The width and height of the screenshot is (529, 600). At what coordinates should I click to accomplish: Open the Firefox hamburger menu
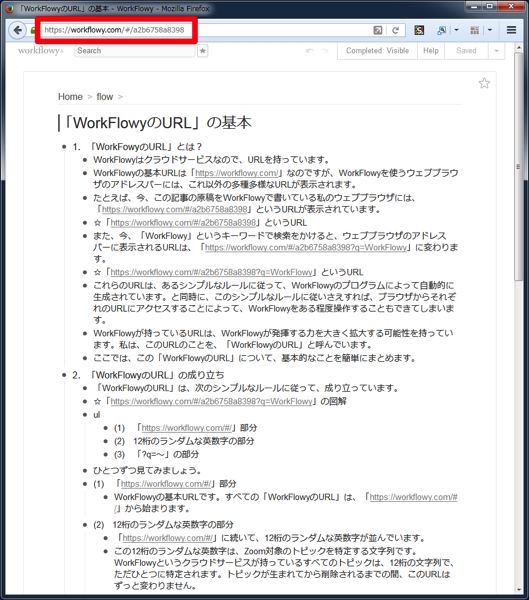point(511,30)
